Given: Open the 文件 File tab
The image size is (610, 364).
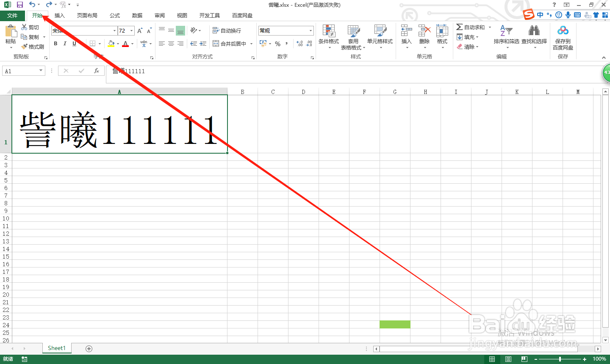Looking at the screenshot, I should (x=12, y=16).
